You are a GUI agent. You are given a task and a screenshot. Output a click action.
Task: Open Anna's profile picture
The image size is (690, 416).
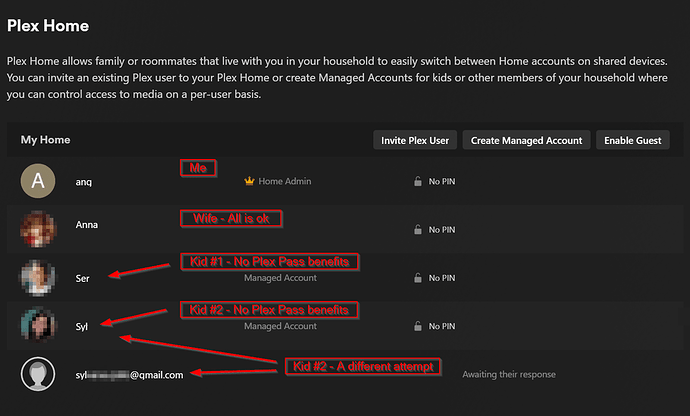(38, 229)
